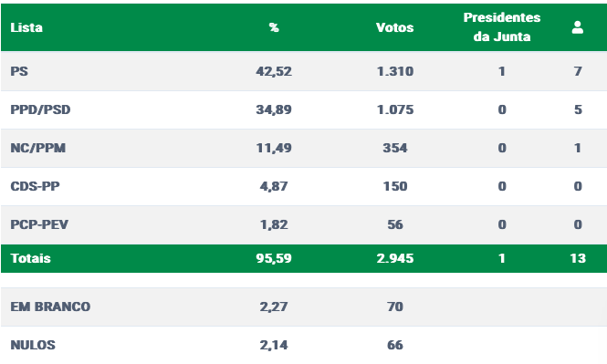This screenshot has height=364, width=607.
Task: Click total mandates value 13
Action: (578, 258)
